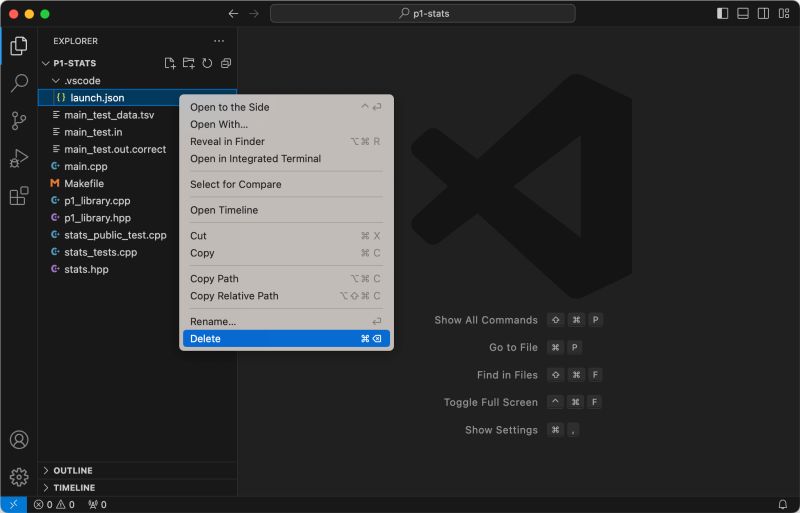Screen dimensions: 800x513
Task: Open p1_library.hpp file
Action: pyautogui.click(x=97, y=218)
